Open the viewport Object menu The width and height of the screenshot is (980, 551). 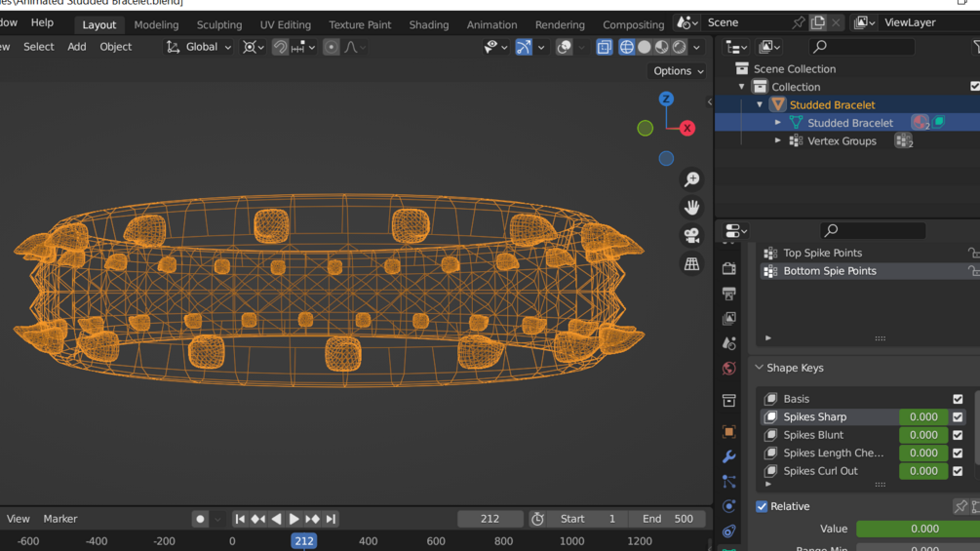pyautogui.click(x=116, y=47)
